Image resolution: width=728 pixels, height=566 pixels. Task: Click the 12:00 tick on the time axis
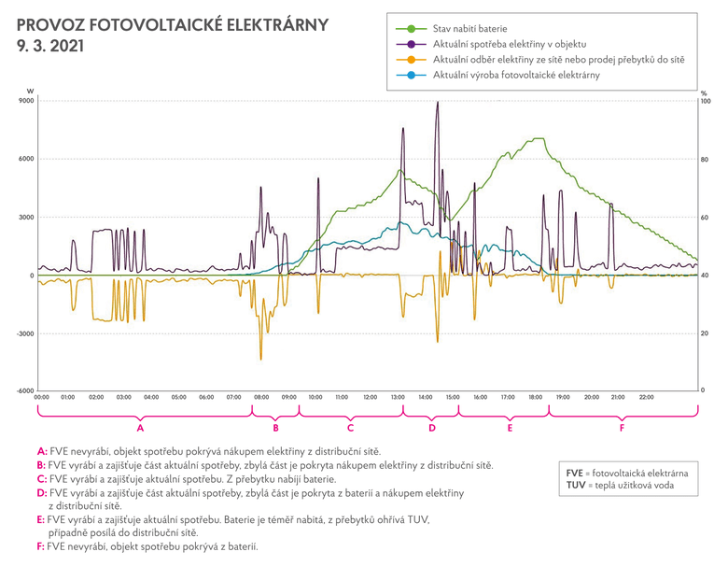371,397
